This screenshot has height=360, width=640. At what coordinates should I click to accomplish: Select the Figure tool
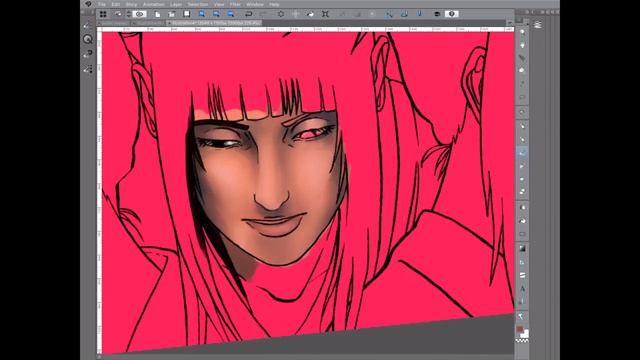click(522, 234)
